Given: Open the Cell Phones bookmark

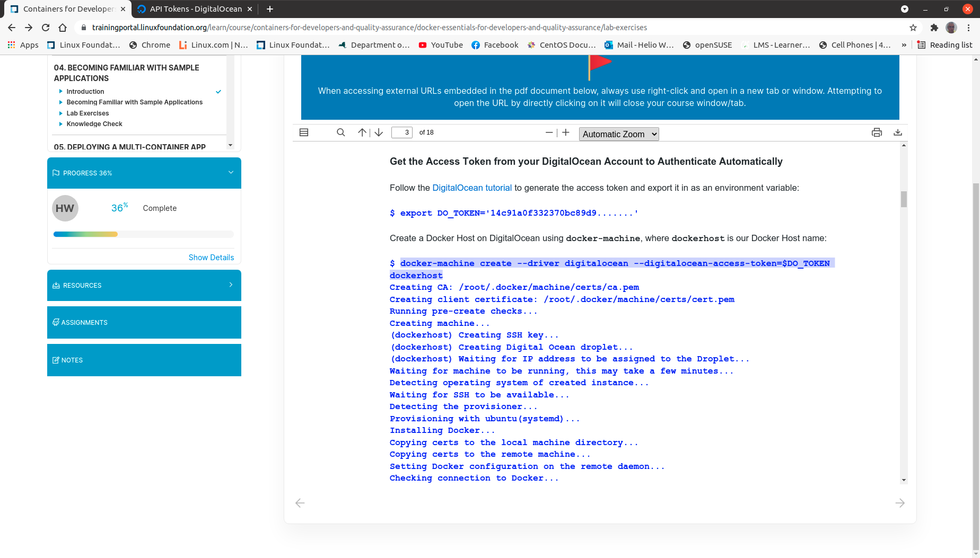Looking at the screenshot, I should pos(855,45).
